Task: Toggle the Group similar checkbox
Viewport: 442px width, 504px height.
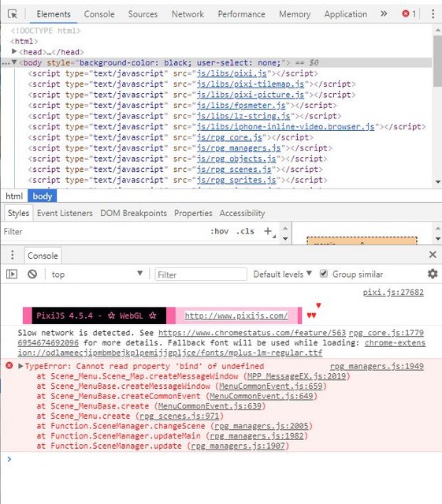Action: click(x=324, y=274)
